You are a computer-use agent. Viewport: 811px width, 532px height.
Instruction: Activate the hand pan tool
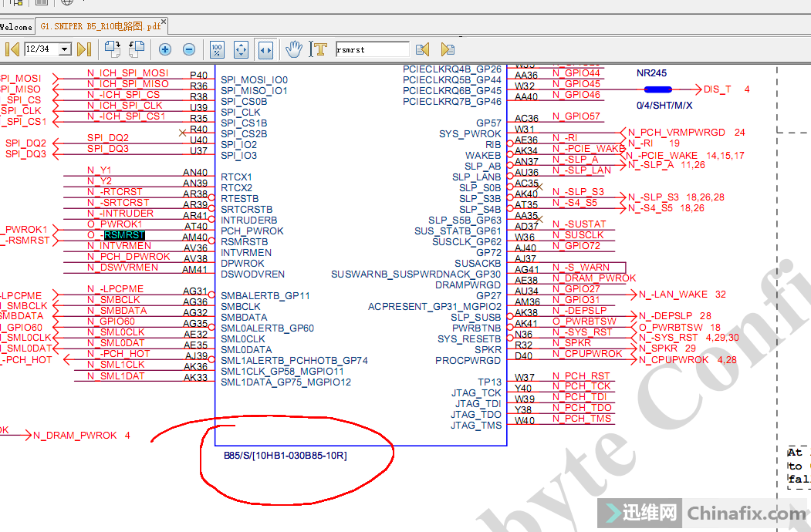[x=293, y=49]
